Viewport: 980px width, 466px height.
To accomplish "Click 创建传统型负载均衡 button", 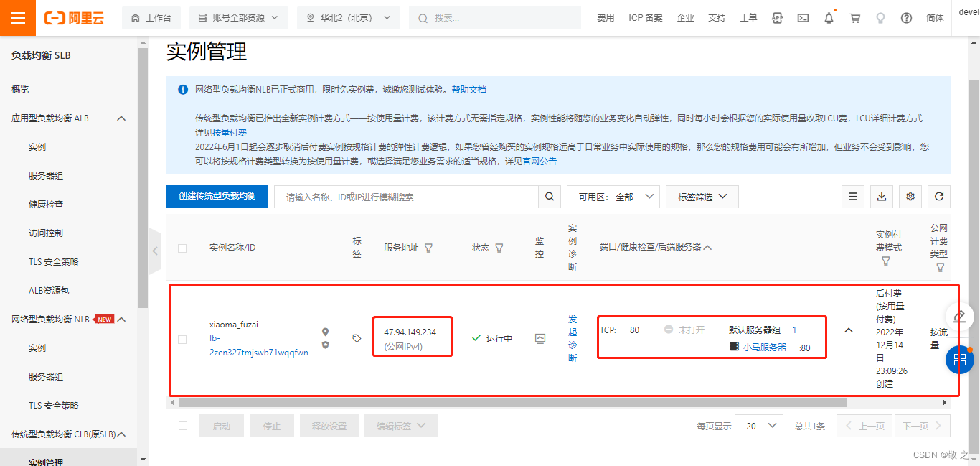I will 217,196.
